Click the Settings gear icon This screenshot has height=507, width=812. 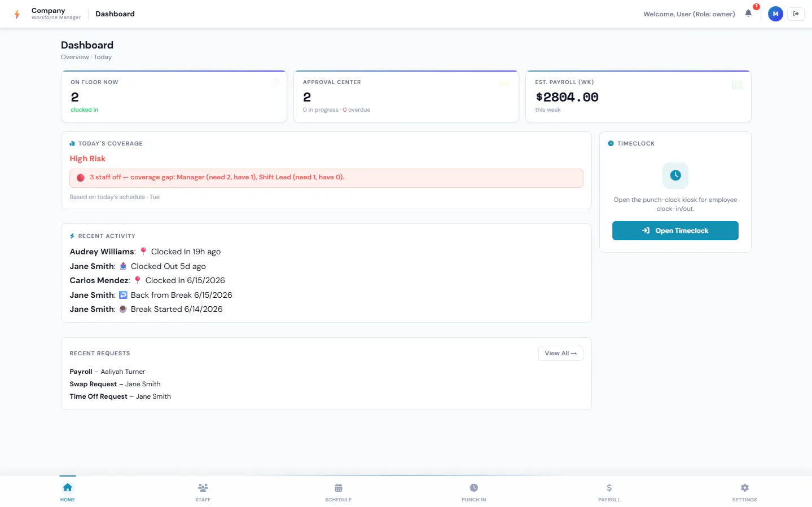click(745, 487)
